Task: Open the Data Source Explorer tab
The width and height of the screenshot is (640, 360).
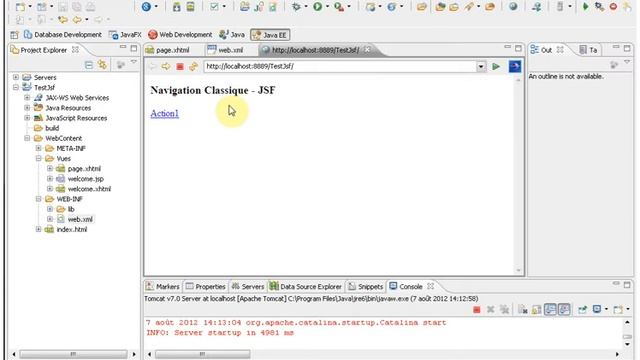Action: (x=306, y=287)
